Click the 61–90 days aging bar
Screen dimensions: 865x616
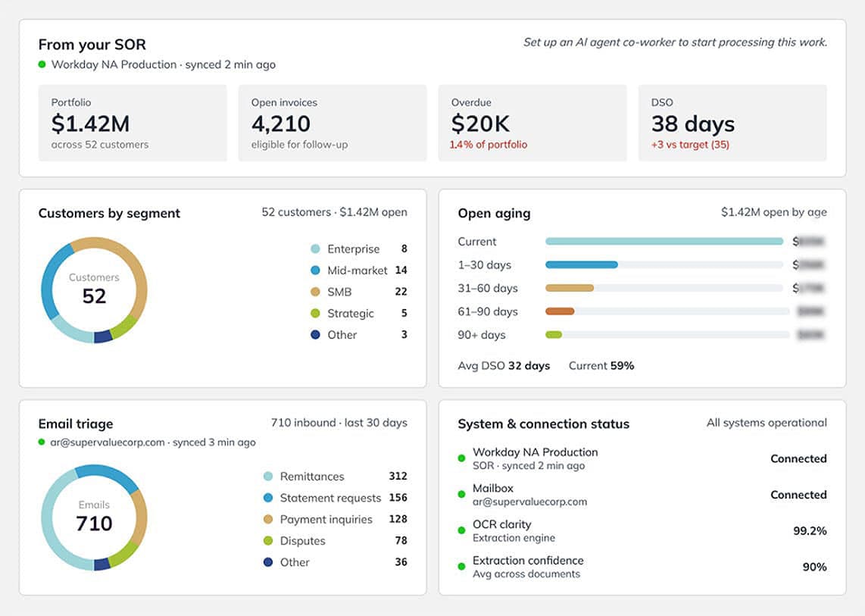coord(560,311)
